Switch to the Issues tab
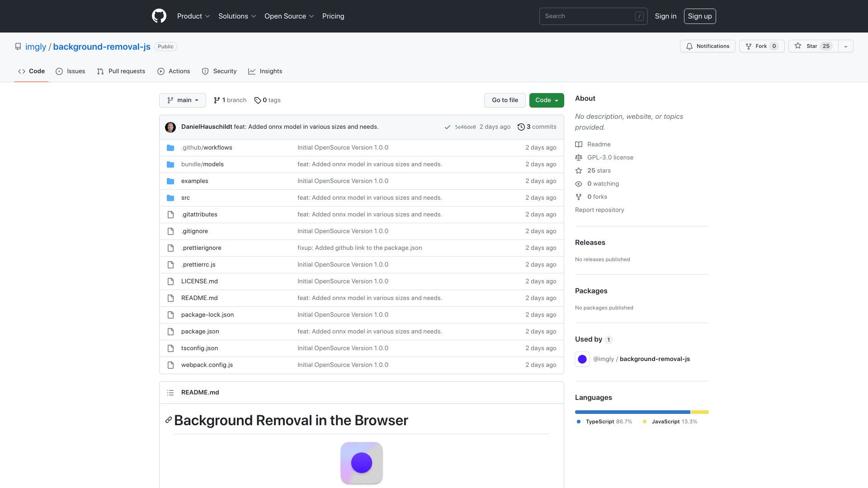Viewport: 868px width, 488px height. pyautogui.click(x=71, y=71)
